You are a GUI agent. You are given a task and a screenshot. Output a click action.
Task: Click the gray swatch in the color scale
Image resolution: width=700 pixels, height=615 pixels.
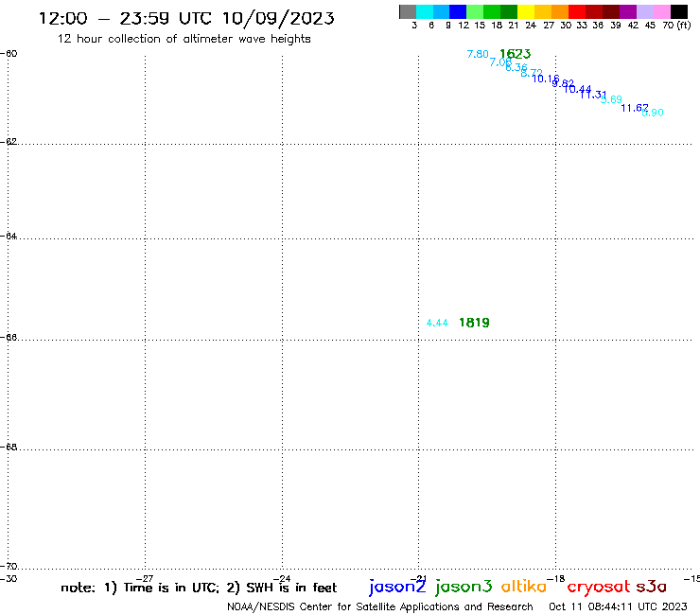pos(408,11)
